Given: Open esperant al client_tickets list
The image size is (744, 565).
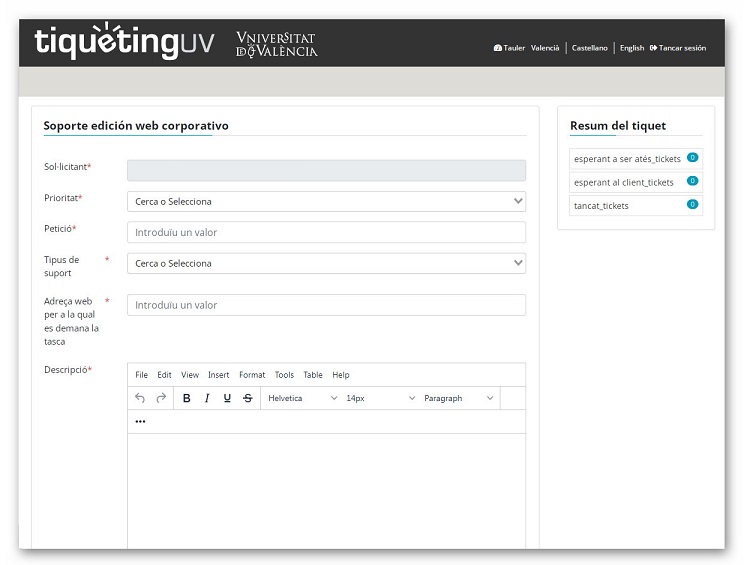Looking at the screenshot, I should [x=636, y=182].
